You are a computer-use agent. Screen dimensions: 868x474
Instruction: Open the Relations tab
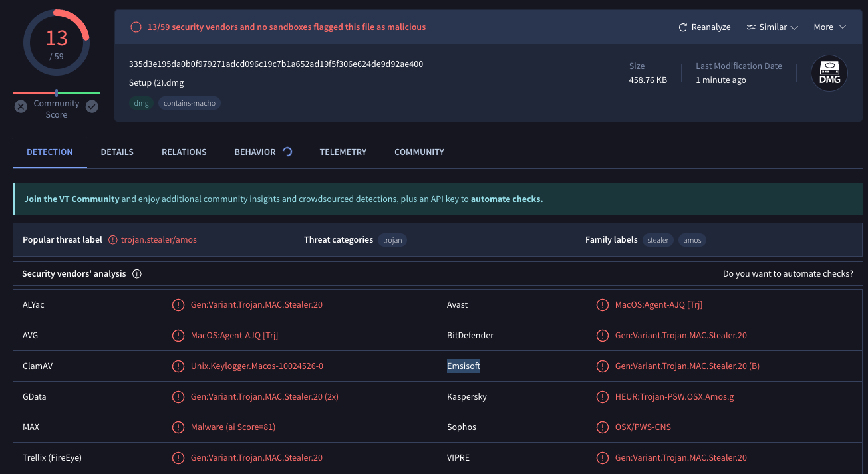(184, 152)
